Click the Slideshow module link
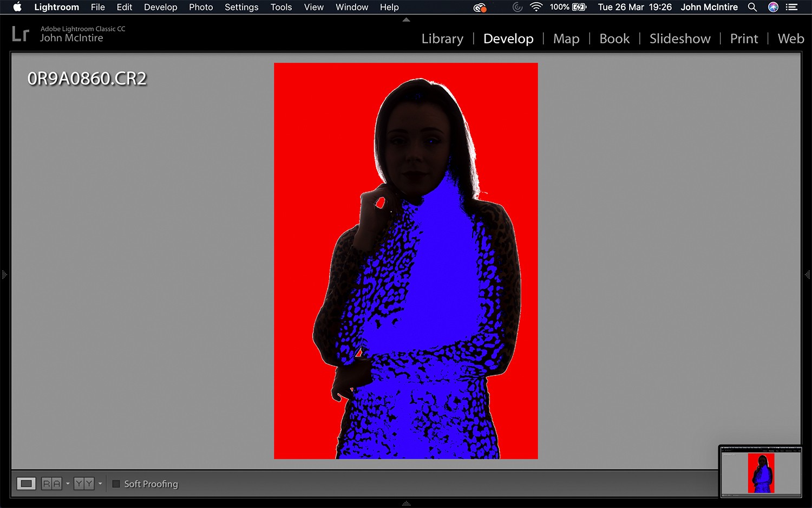This screenshot has height=508, width=812. click(680, 39)
